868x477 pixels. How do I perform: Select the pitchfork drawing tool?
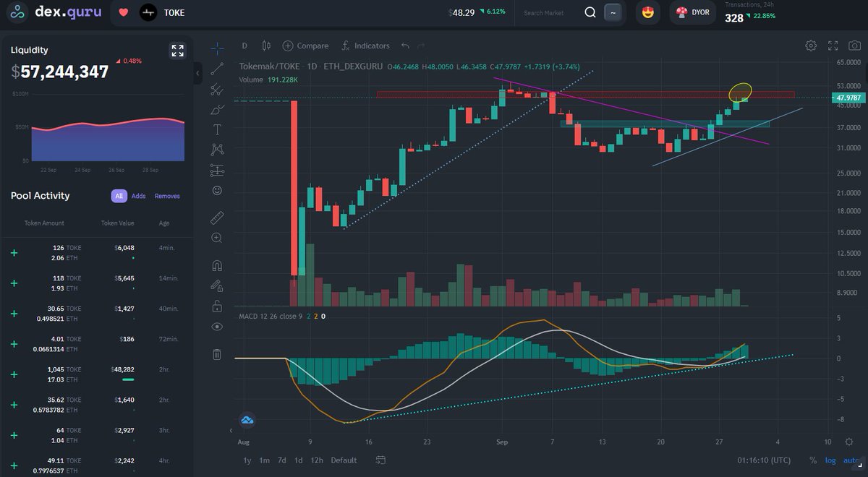217,90
